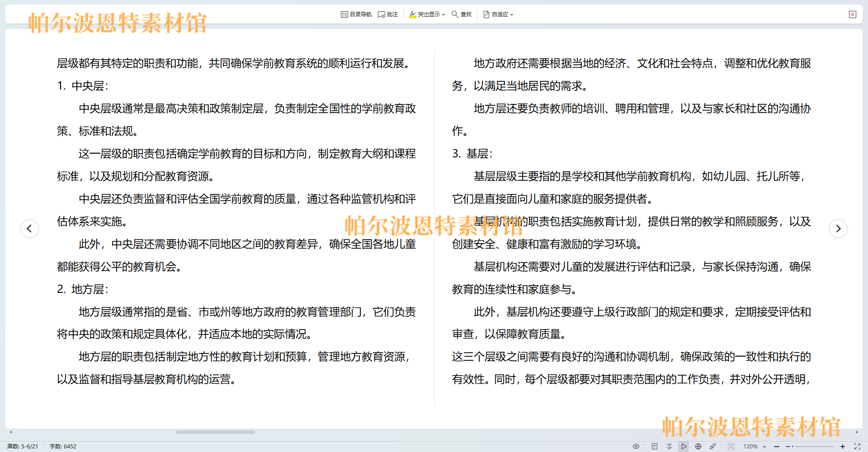Click the 突出显示 highlighter icon
868x452 pixels.
412,14
